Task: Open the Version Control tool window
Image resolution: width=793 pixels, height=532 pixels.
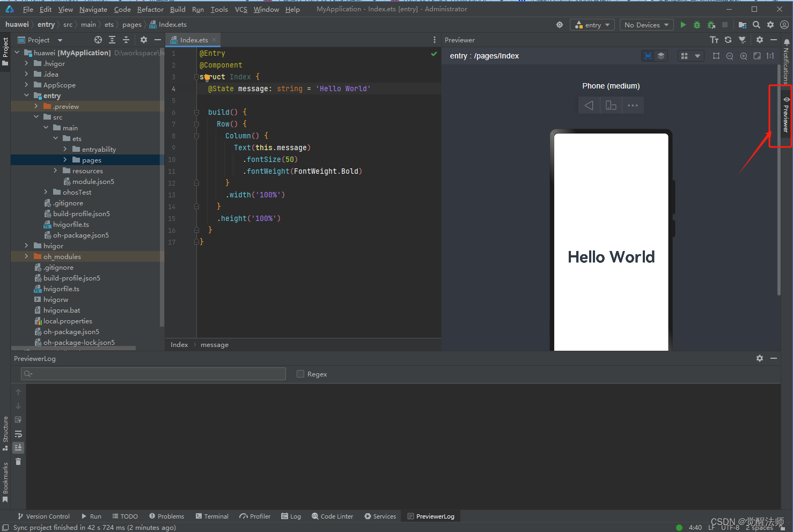Action: tap(43, 516)
